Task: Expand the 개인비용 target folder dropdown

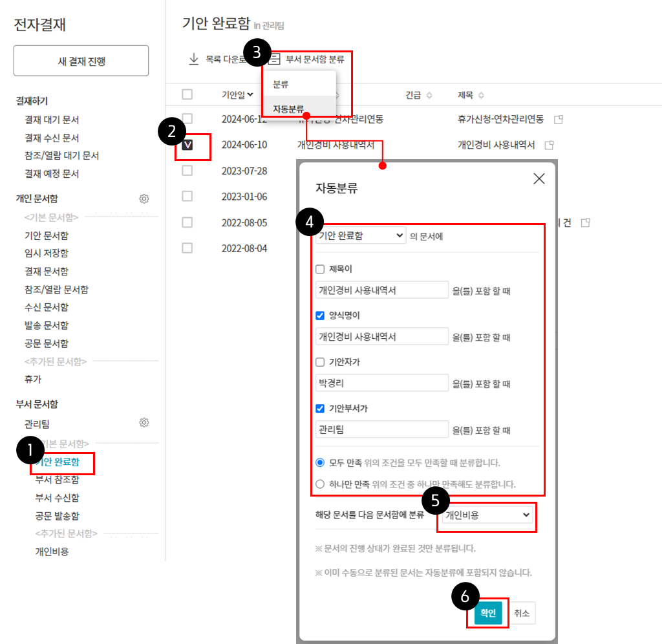Action: 487,515
